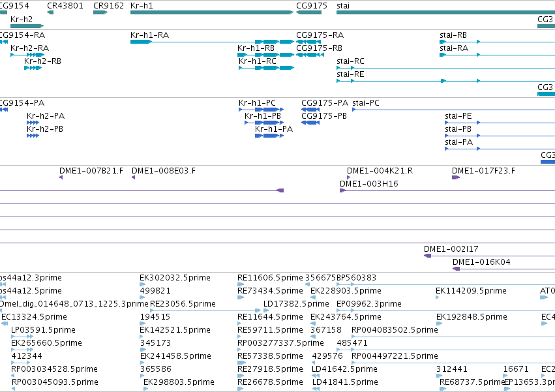The width and height of the screenshot is (555, 392).
Task: Select EST EK298803.5prime
Action: (x=146, y=389)
